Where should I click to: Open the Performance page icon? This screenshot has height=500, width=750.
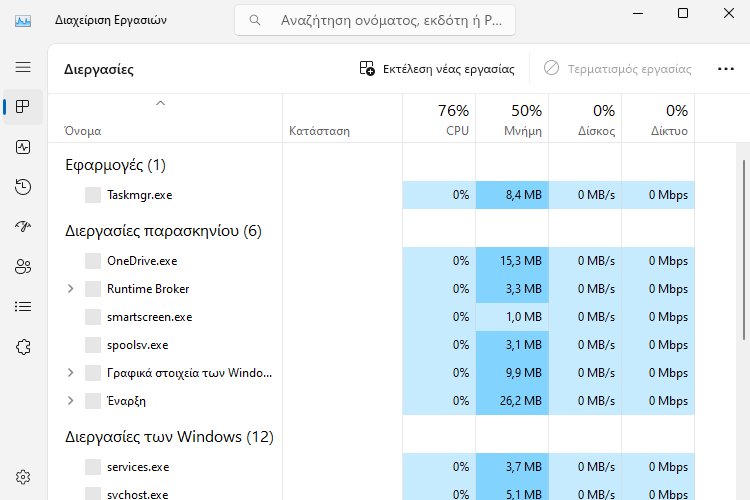click(x=23, y=147)
